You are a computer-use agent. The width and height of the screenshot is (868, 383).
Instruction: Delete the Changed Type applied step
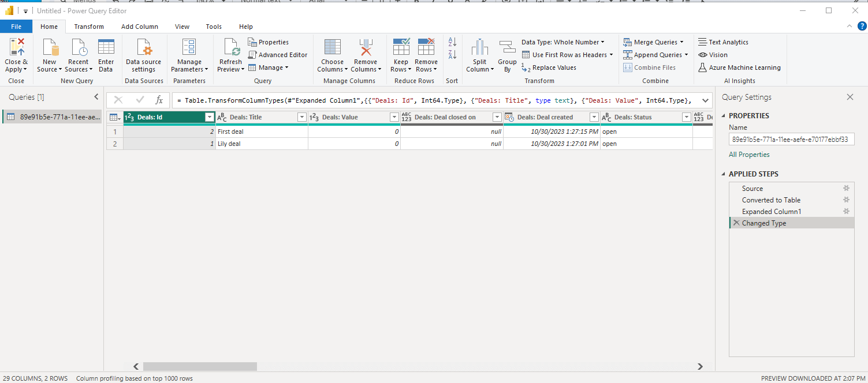point(736,223)
